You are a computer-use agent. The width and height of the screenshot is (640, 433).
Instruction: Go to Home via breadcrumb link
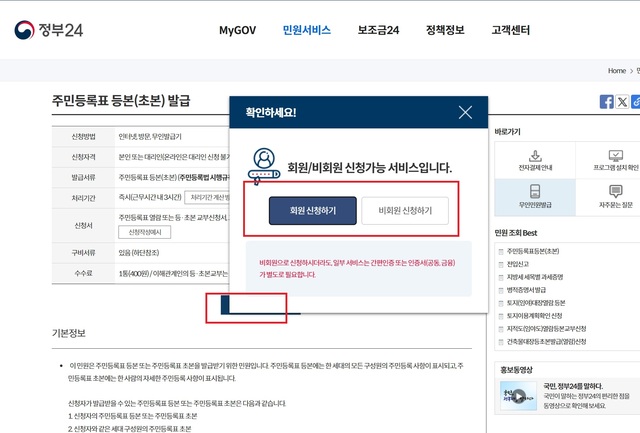tap(616, 71)
